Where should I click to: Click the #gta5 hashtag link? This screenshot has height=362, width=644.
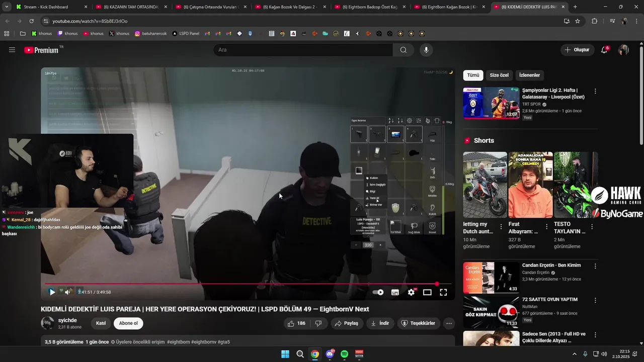(x=224, y=342)
